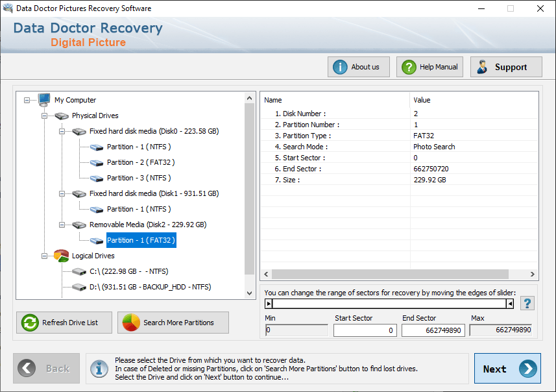
Task: Click the slider help question mark icon
Action: pyautogui.click(x=527, y=303)
